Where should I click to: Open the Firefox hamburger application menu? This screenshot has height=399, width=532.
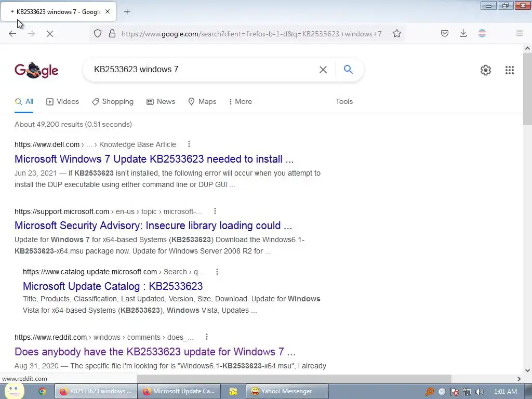(x=520, y=33)
